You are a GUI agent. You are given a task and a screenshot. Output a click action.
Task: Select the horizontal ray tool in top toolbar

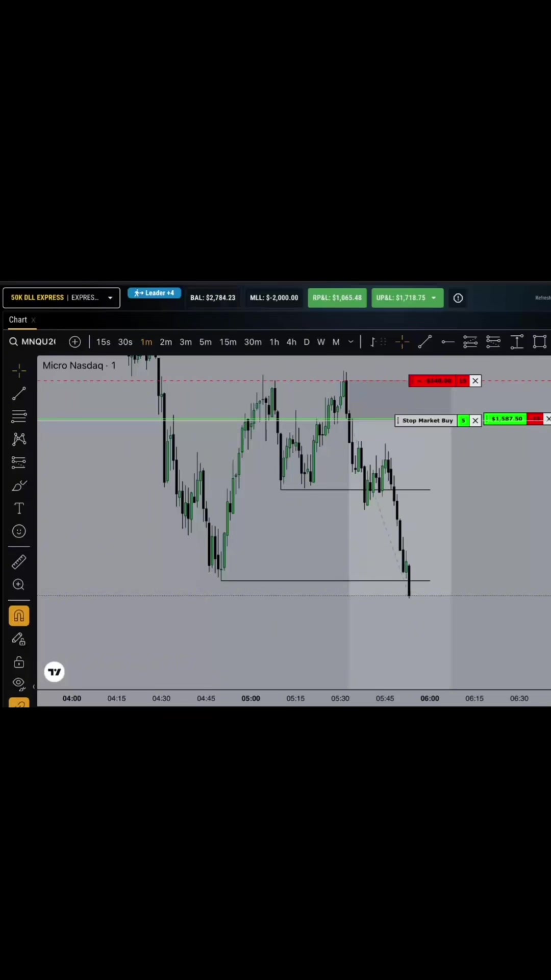coord(447,342)
